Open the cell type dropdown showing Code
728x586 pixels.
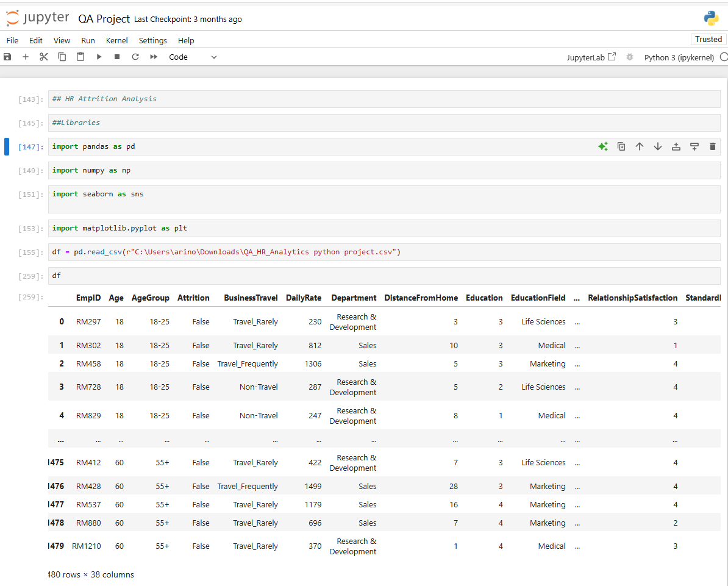(193, 57)
